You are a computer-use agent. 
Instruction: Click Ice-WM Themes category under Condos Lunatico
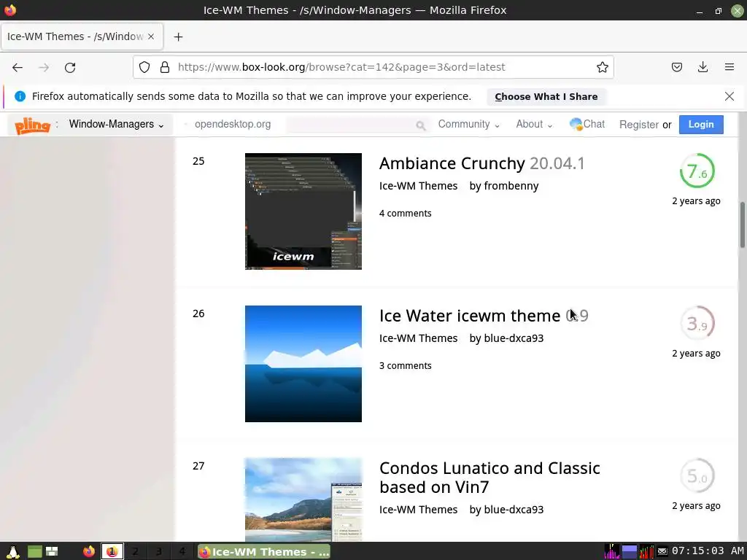pyautogui.click(x=418, y=510)
